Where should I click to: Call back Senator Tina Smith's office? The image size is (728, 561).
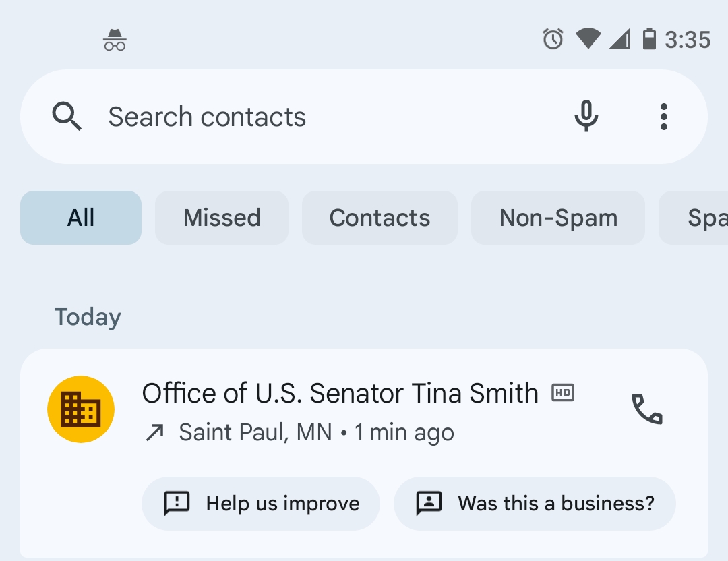point(646,409)
